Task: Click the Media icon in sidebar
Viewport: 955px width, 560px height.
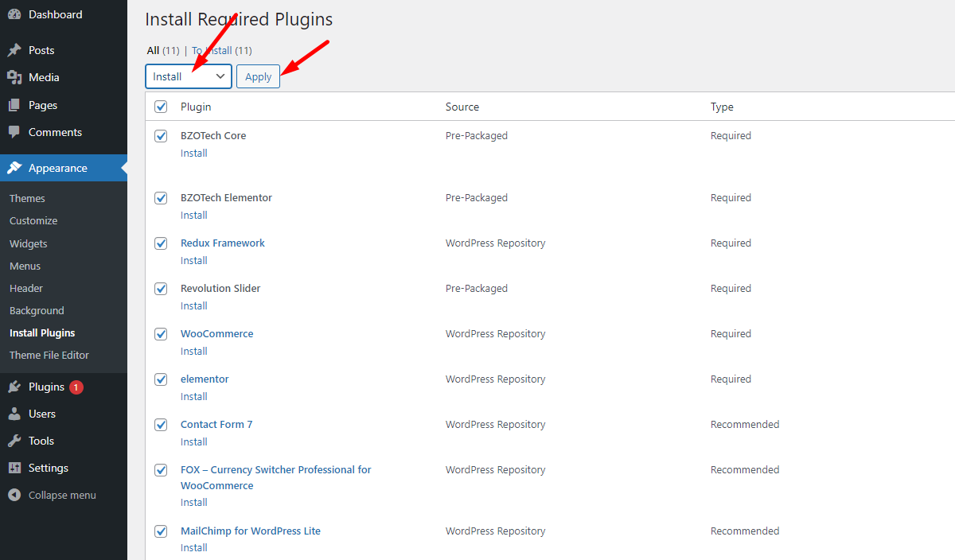Action: (x=14, y=77)
